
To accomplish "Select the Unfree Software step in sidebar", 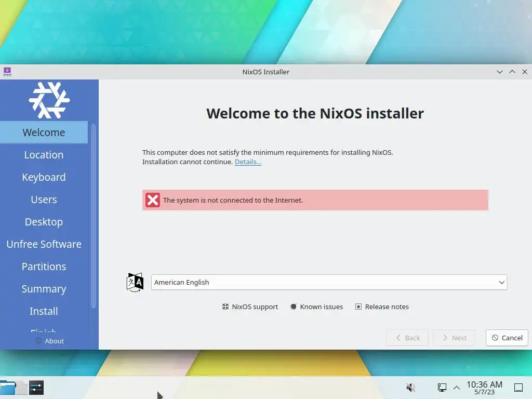I will 44,244.
